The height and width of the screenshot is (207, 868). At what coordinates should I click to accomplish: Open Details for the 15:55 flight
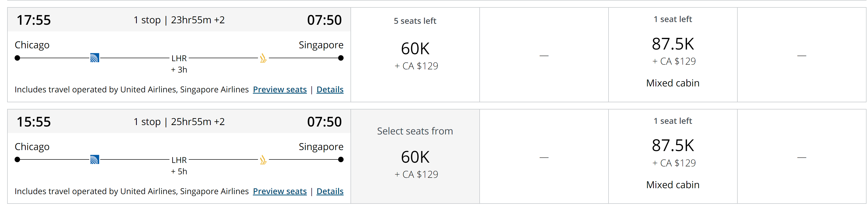pos(330,191)
